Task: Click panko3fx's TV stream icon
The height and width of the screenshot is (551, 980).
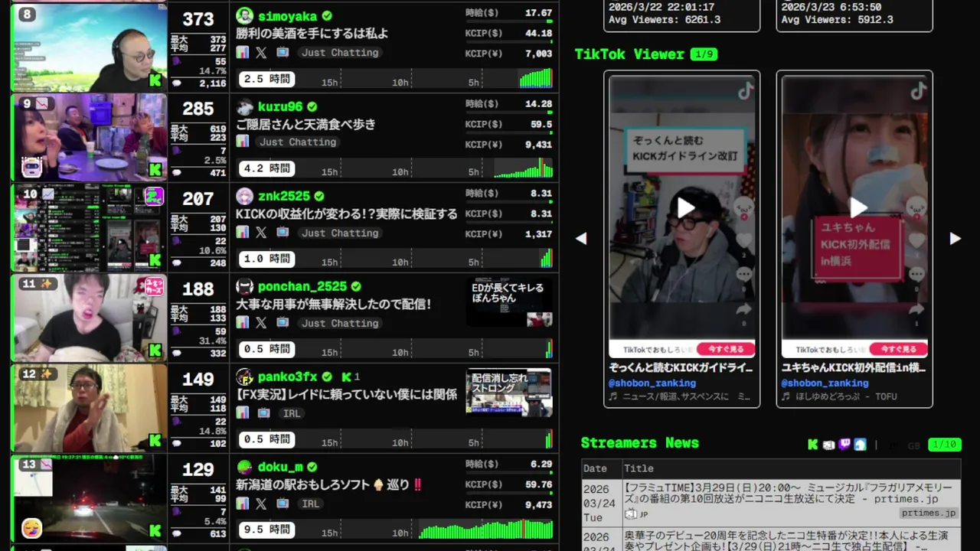Action: coord(263,413)
